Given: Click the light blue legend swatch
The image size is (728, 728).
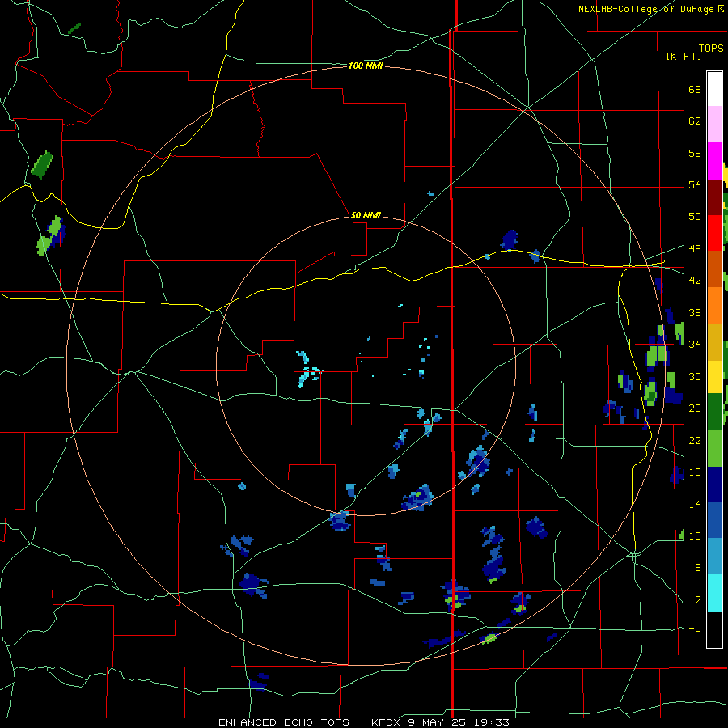Looking at the screenshot, I should pyautogui.click(x=714, y=557).
